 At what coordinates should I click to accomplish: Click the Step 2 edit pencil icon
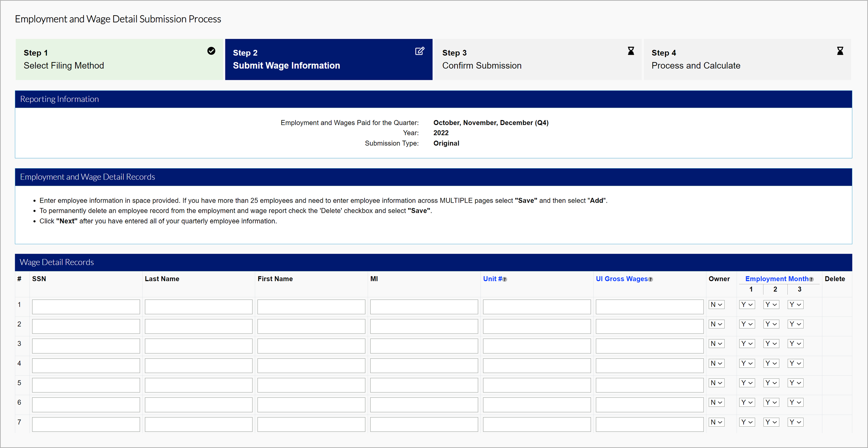(x=420, y=51)
